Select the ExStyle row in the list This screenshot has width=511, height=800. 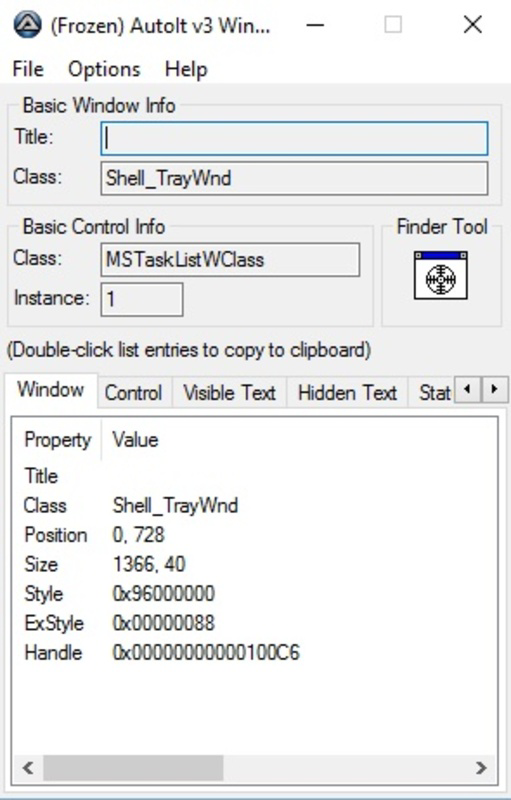point(254,623)
